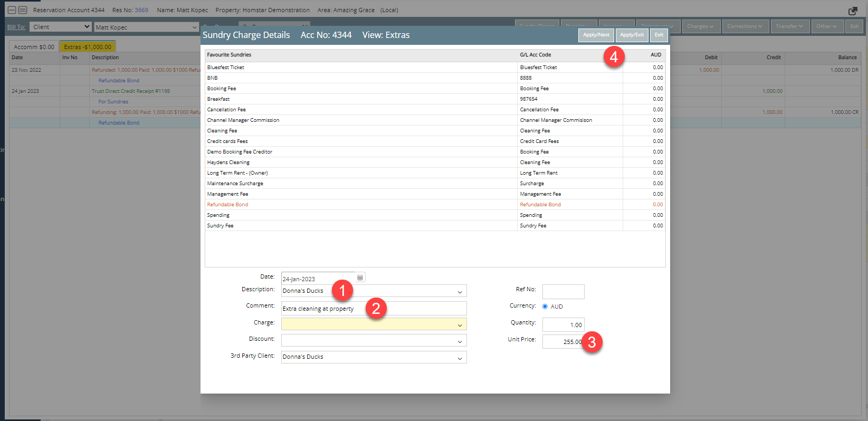The image size is (868, 421).
Task: Switch to the Extras tab
Action: point(88,47)
